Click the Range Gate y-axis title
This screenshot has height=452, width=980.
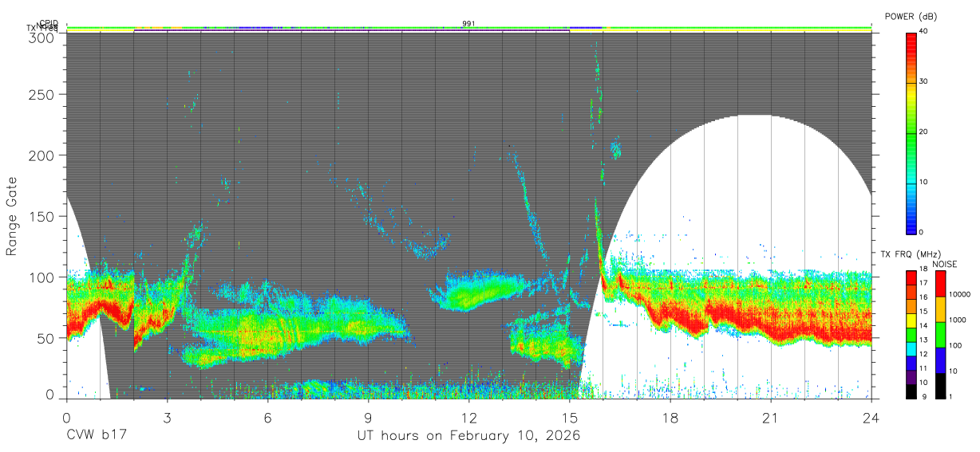tap(12, 216)
